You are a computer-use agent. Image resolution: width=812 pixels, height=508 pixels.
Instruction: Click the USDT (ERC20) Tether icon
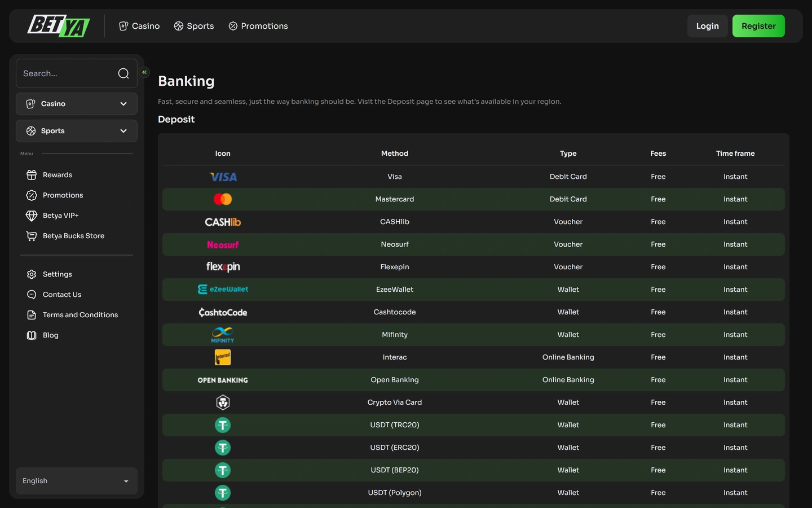pyautogui.click(x=223, y=448)
